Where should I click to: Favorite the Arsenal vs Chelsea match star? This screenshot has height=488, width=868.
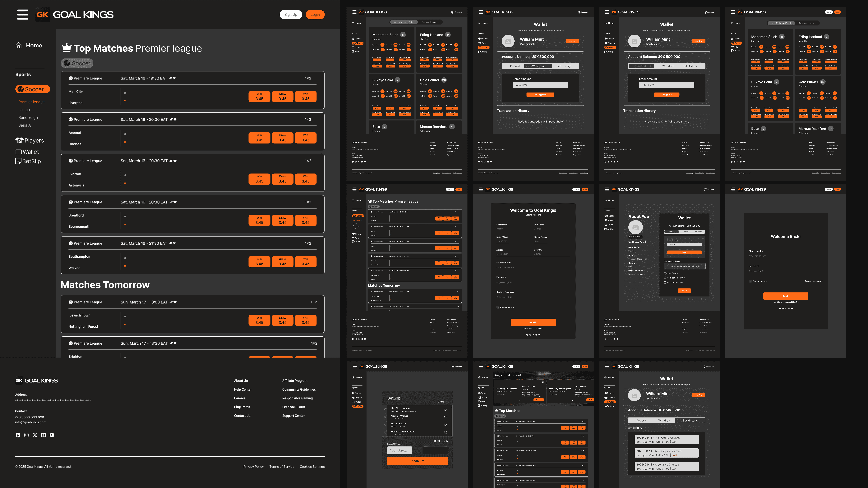point(125,142)
